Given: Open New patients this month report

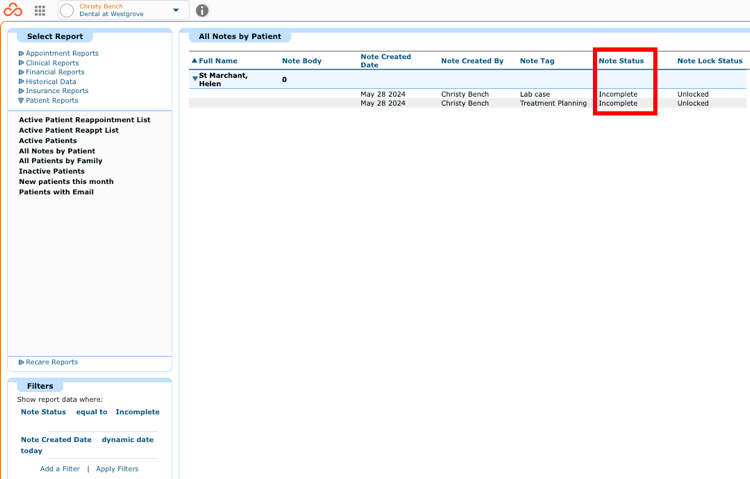Looking at the screenshot, I should [66, 181].
